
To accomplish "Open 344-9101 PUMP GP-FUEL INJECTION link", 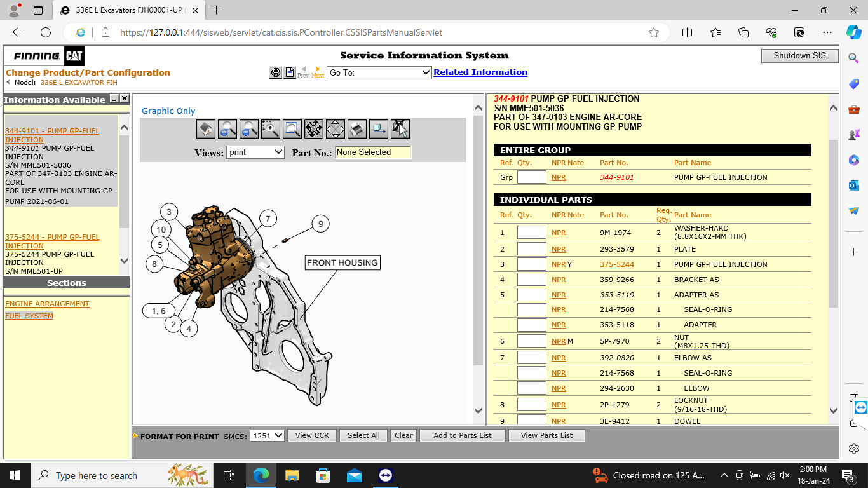I will (52, 135).
